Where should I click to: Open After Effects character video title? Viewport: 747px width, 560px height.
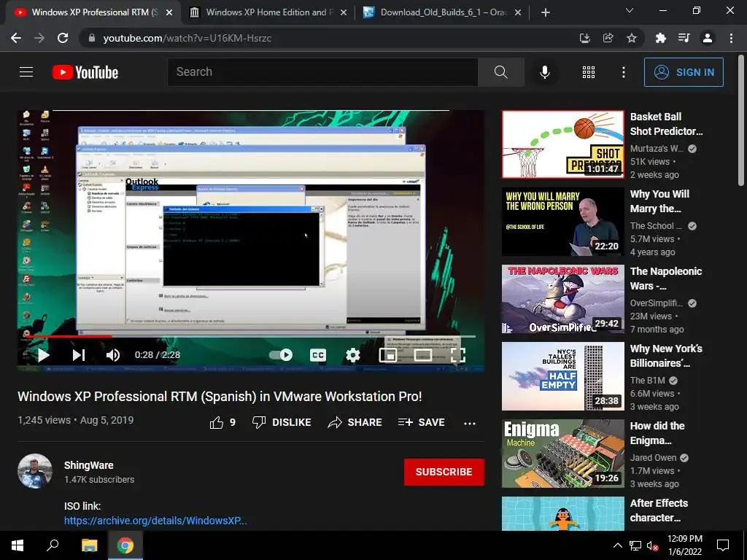coord(659,510)
